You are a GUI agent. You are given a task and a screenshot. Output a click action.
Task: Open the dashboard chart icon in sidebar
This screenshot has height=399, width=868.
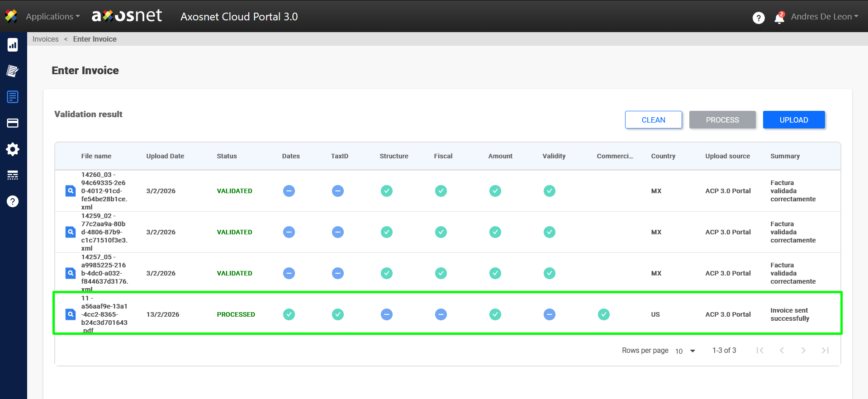click(13, 45)
